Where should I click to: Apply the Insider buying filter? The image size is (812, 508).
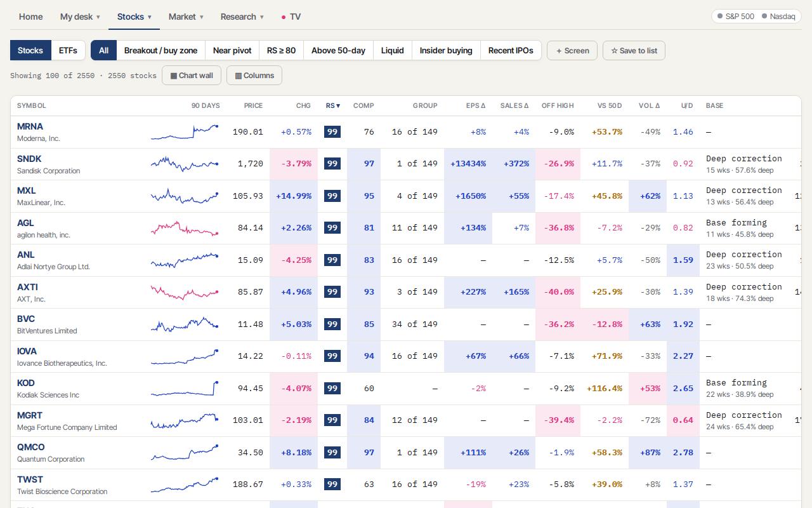446,50
